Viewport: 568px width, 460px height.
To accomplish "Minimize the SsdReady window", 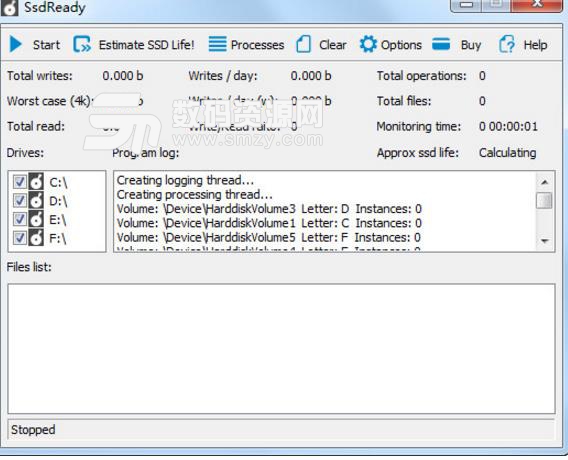I will pyautogui.click(x=467, y=5).
